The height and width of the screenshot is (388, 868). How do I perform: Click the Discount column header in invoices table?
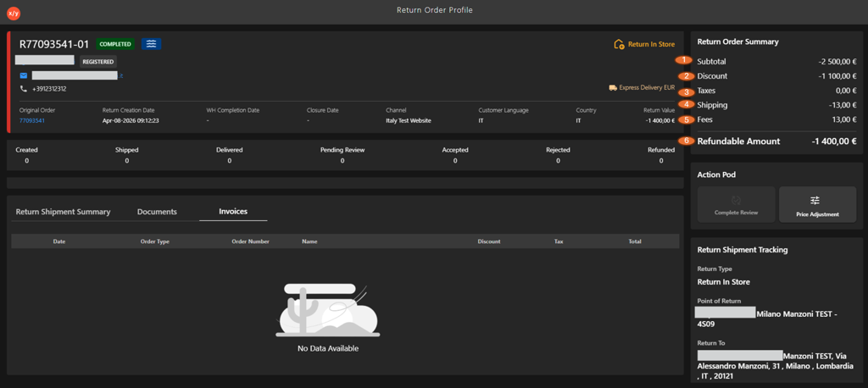point(489,241)
